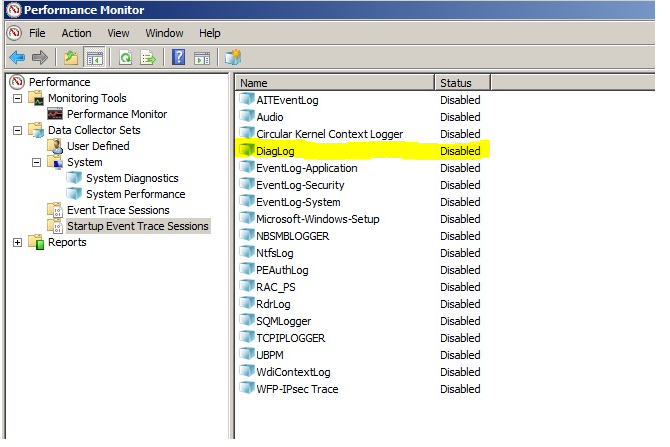Click the WFP-IPsec Trace session icon

click(247, 388)
